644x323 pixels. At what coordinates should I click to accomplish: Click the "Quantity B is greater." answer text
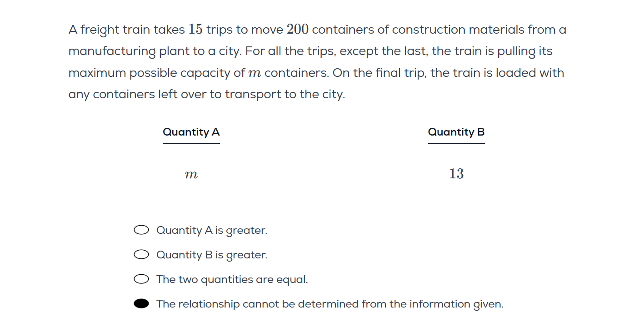coord(212,255)
